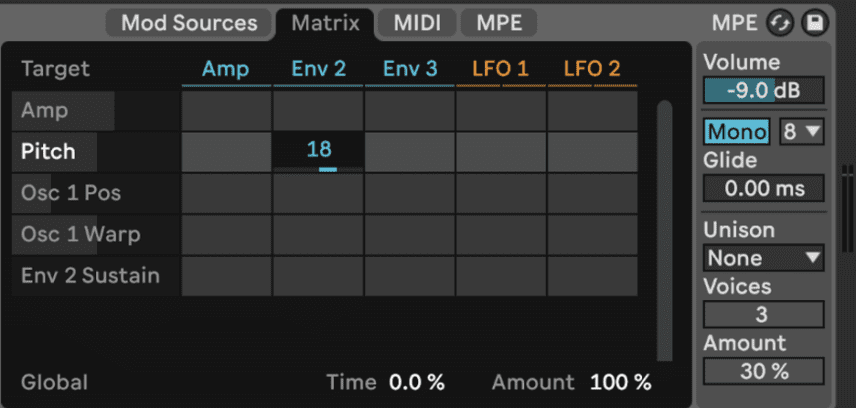Click the hot-swap preset icon
The image size is (856, 408).
click(x=780, y=23)
